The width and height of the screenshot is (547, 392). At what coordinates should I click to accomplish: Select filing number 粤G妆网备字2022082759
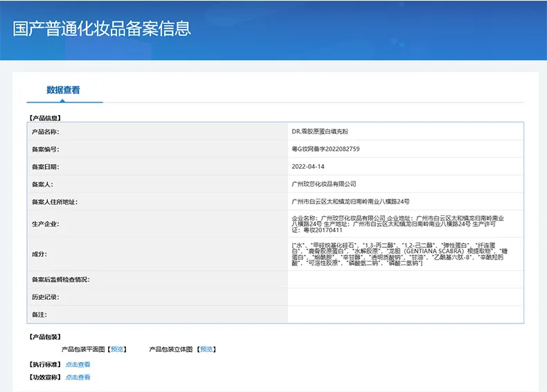(325, 149)
